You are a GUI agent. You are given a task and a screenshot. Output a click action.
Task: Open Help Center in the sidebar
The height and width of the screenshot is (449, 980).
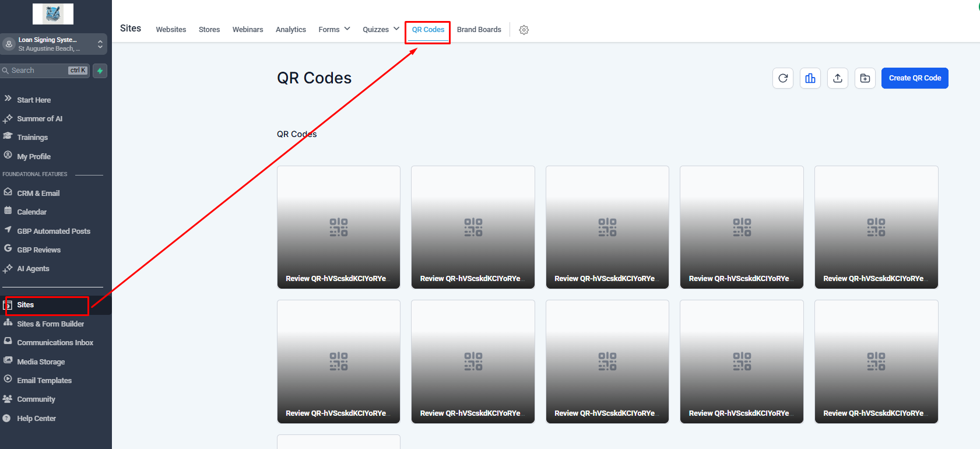tap(37, 419)
